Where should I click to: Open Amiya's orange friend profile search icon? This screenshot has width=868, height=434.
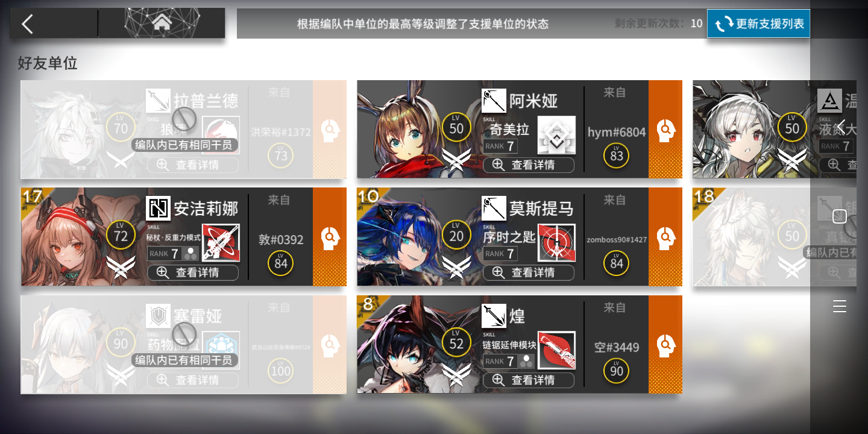coord(665,130)
